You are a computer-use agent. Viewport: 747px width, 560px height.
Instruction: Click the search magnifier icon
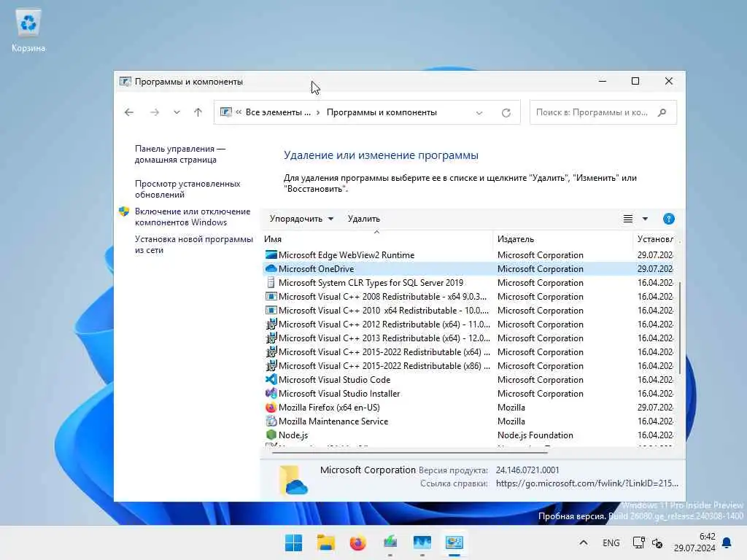click(x=662, y=112)
